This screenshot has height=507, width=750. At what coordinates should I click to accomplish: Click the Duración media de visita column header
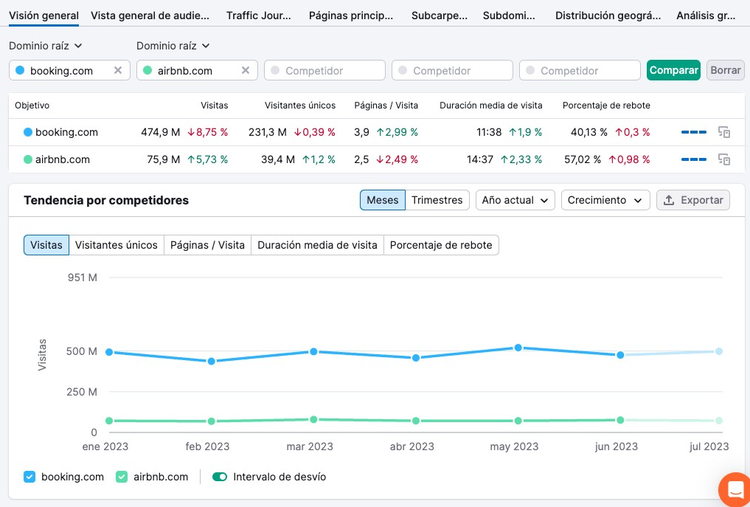click(491, 105)
